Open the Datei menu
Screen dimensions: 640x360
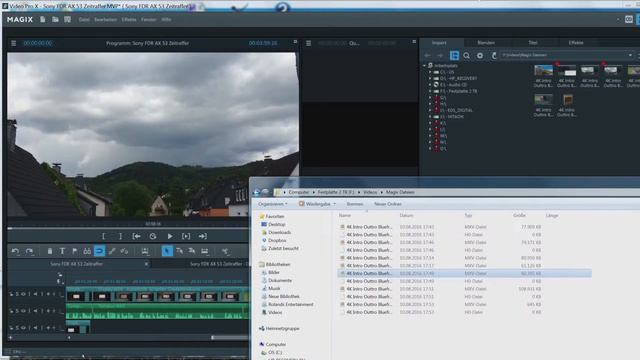click(x=84, y=20)
